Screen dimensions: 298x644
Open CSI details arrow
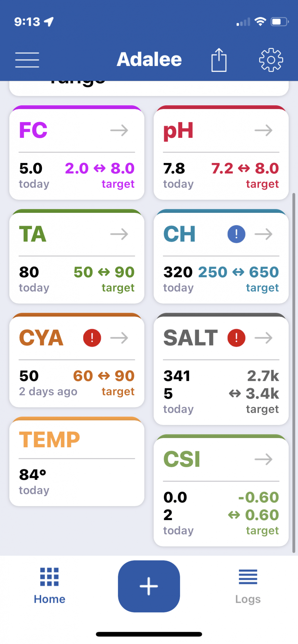[x=263, y=459]
